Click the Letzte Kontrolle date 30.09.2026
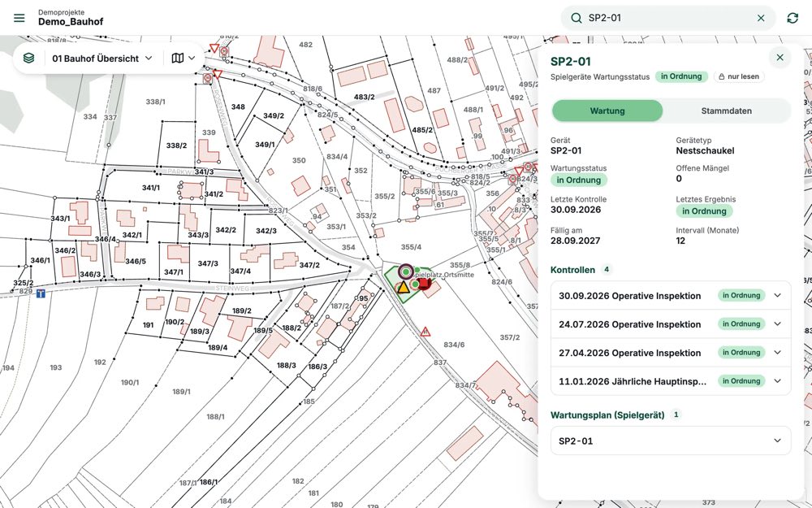 [576, 210]
